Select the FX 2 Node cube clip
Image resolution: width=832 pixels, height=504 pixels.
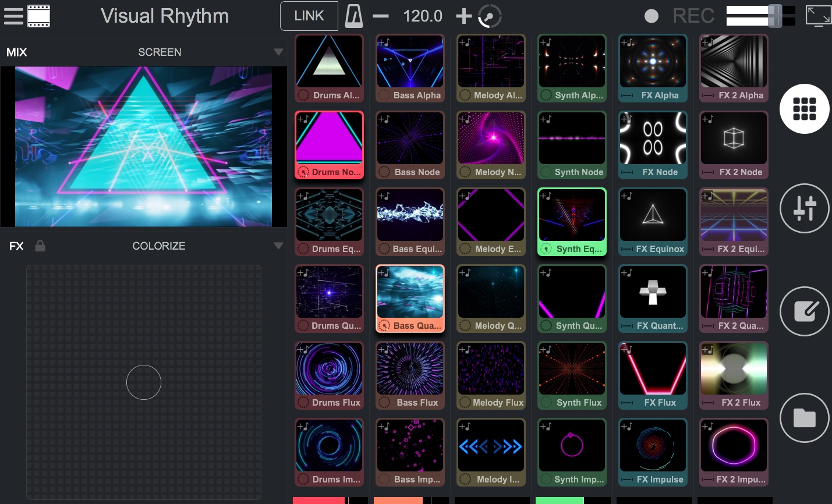[x=734, y=145]
